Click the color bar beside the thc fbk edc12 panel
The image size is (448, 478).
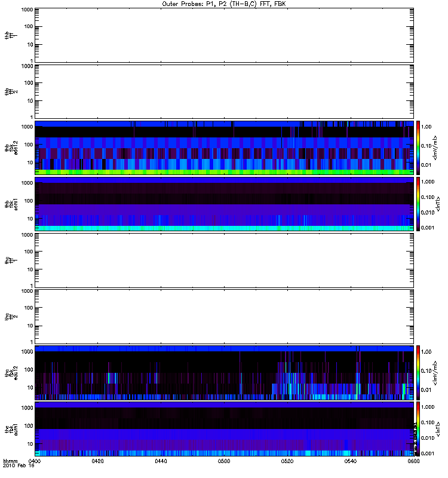418,372
